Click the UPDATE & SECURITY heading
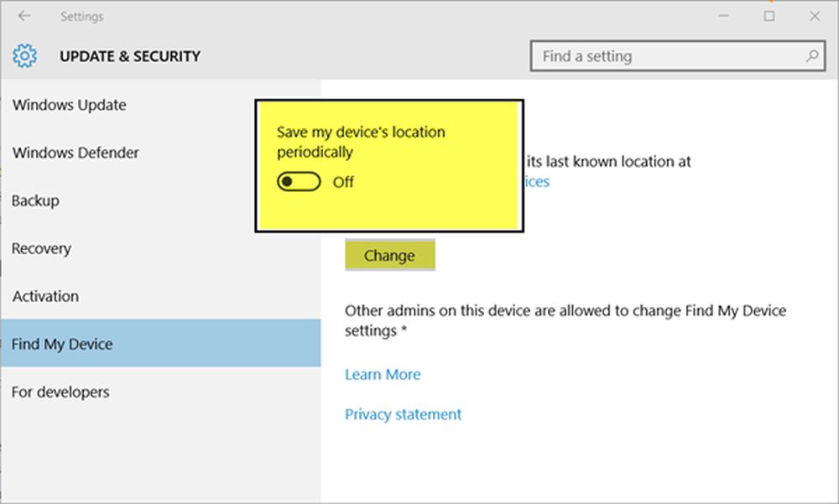Screen dimensions: 839x504 coord(130,56)
